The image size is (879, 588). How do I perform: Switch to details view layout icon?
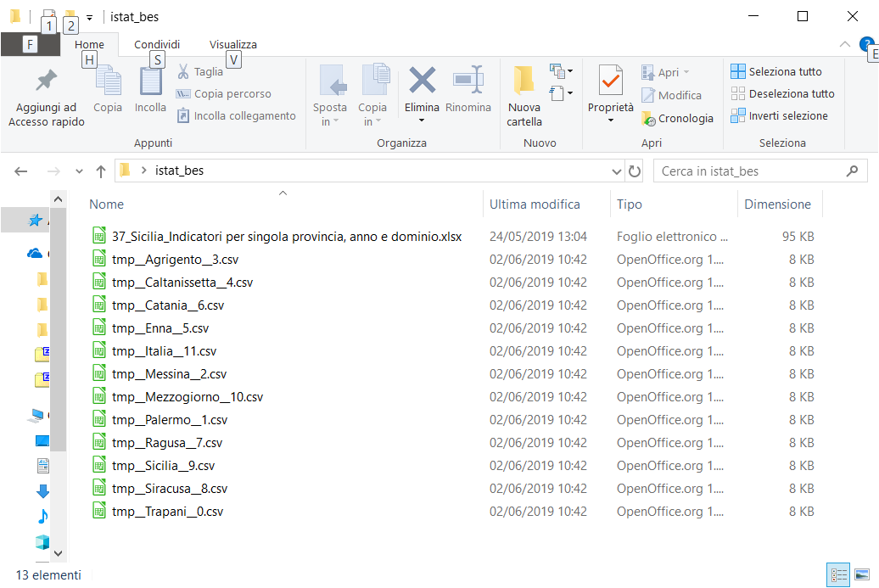837,575
